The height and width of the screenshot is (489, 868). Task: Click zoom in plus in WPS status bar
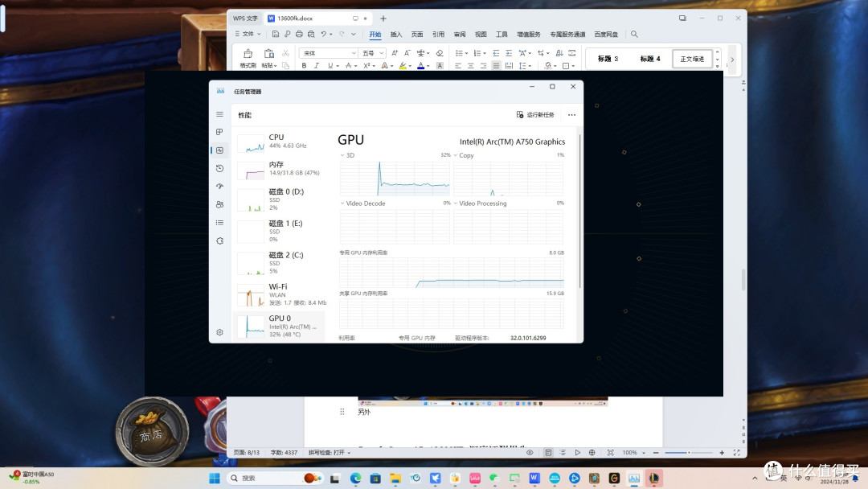point(722,453)
